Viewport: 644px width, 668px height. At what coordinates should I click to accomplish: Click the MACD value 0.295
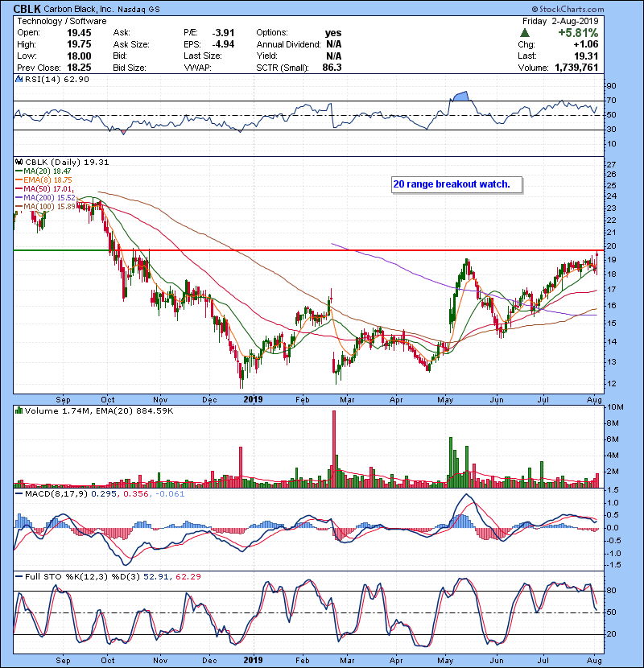pyautogui.click(x=104, y=494)
